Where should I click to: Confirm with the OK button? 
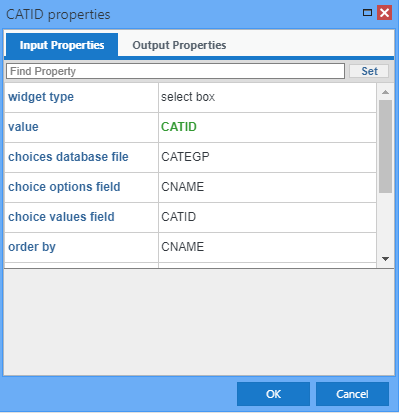click(x=273, y=394)
